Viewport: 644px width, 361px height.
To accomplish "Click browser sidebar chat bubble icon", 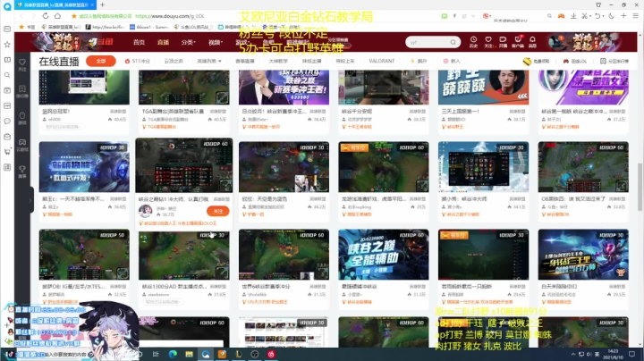I will (x=7, y=121).
